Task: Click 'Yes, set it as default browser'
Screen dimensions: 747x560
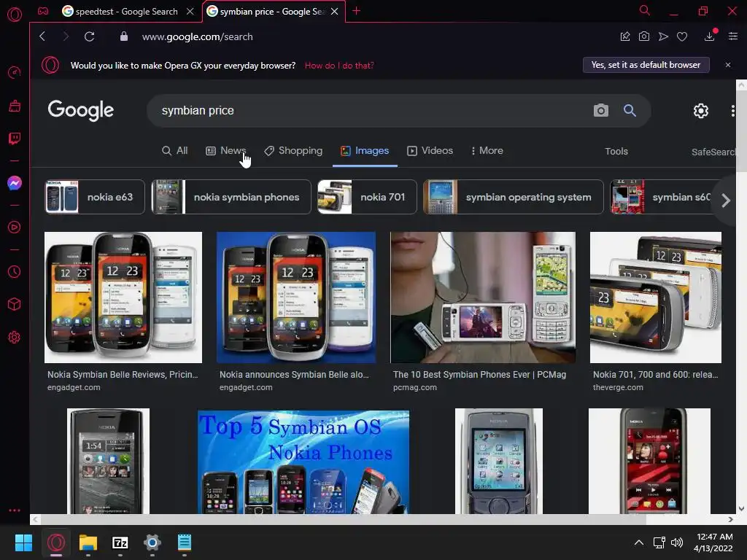Action: point(646,65)
